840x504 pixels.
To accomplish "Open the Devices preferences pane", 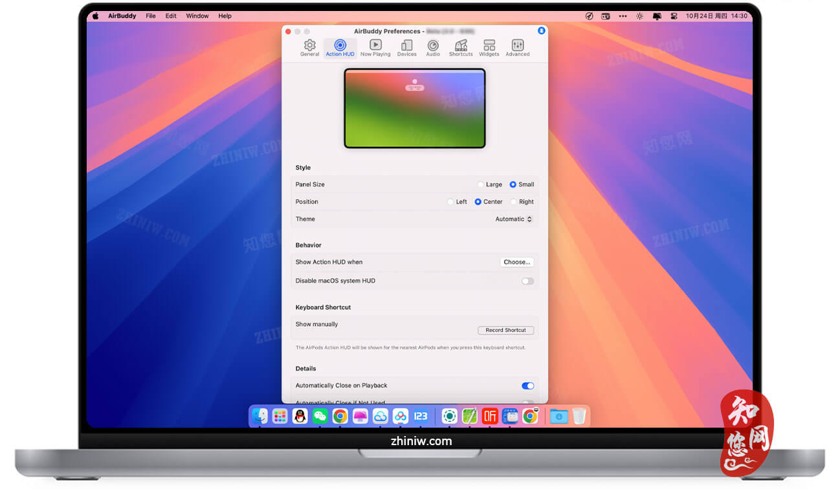I will tap(406, 47).
